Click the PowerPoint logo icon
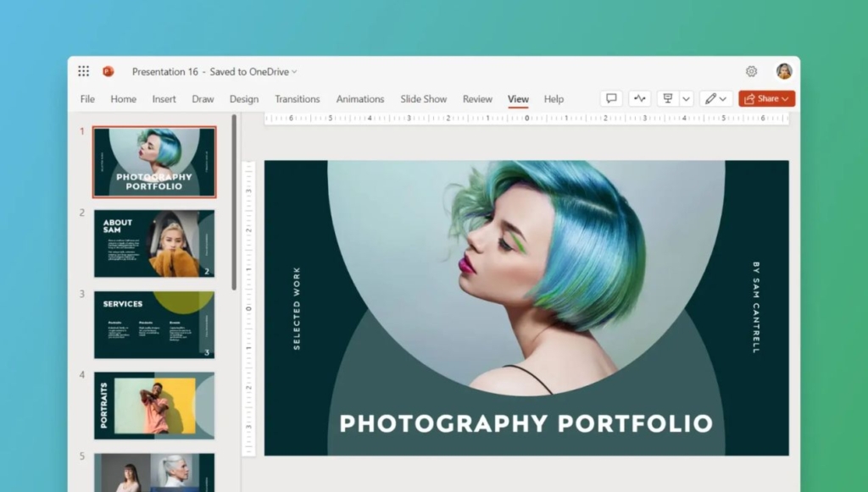This screenshot has height=492, width=868. coord(108,72)
